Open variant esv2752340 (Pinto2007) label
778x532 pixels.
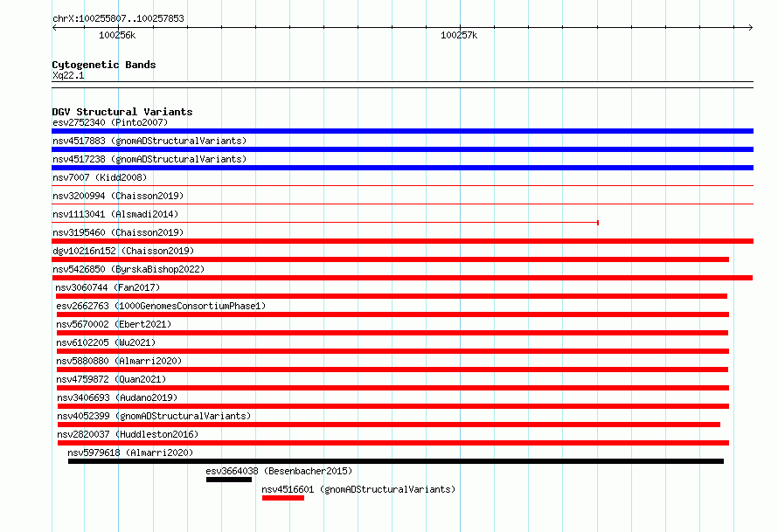(x=110, y=122)
